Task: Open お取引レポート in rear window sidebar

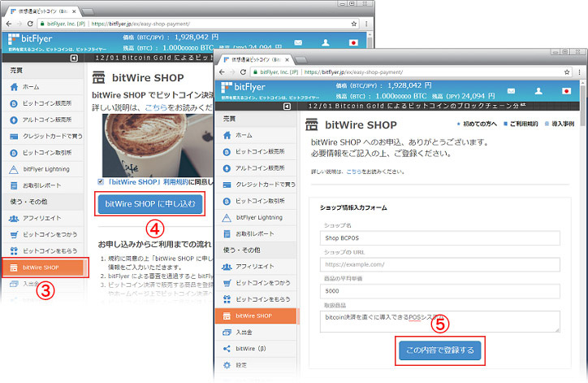Action: pyautogui.click(x=43, y=185)
